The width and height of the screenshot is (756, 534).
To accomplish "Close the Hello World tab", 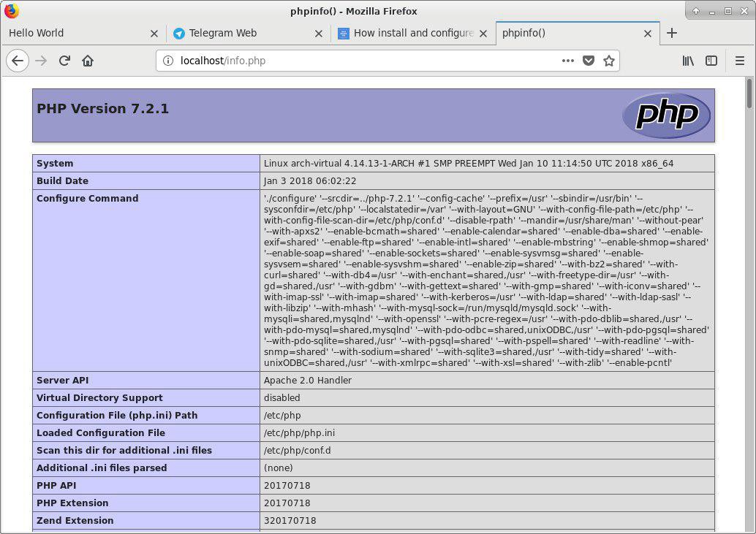I will tap(154, 33).
